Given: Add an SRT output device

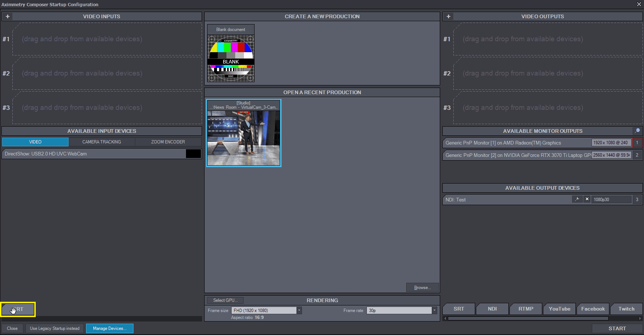Looking at the screenshot, I should [x=459, y=309].
